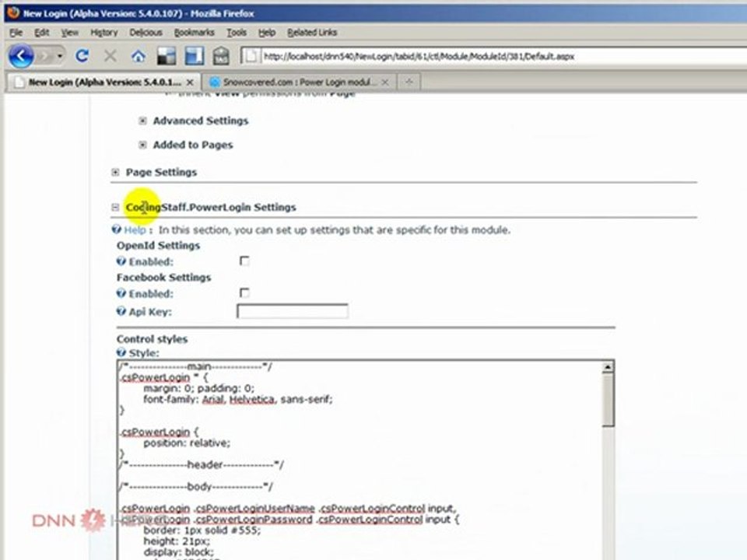Click the Control styles label
Image resolution: width=747 pixels, height=560 pixels.
[152, 339]
